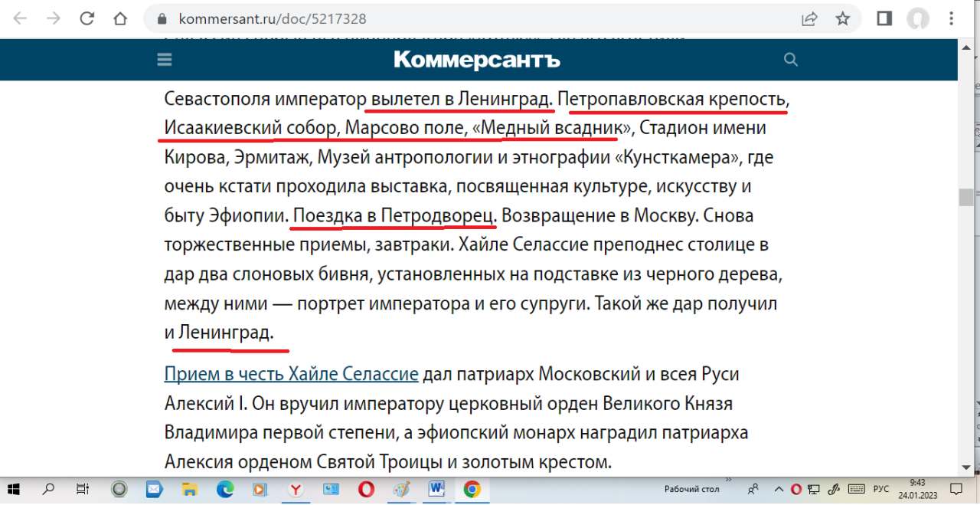
Task: Open the browser side panel
Action: coord(884,18)
